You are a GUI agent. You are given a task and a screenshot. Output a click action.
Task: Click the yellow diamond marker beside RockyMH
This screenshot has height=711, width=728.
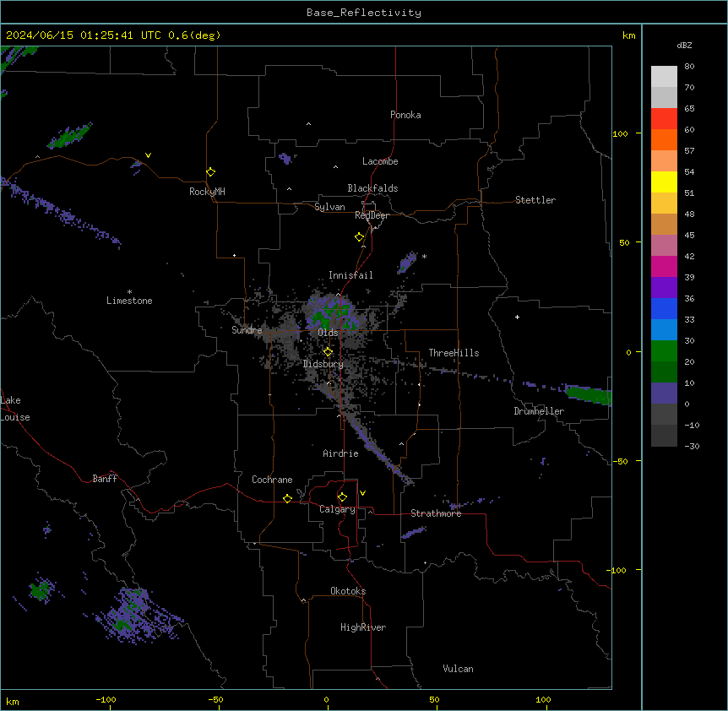coord(210,172)
